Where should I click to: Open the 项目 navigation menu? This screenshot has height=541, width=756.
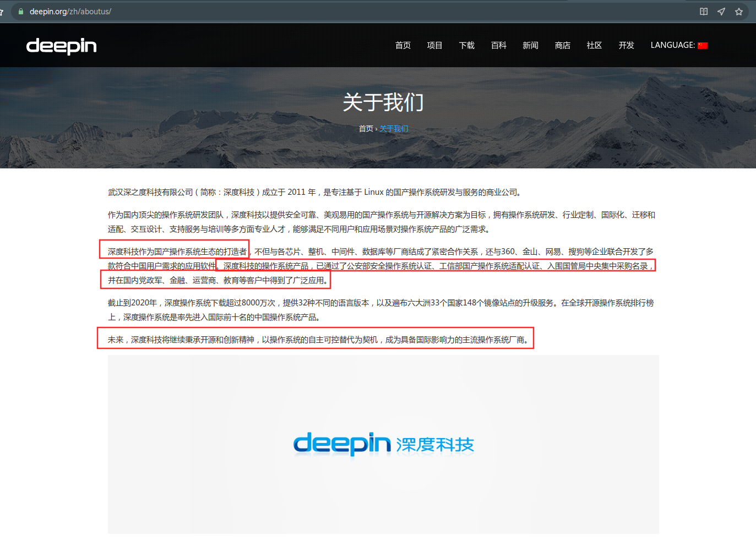point(435,45)
